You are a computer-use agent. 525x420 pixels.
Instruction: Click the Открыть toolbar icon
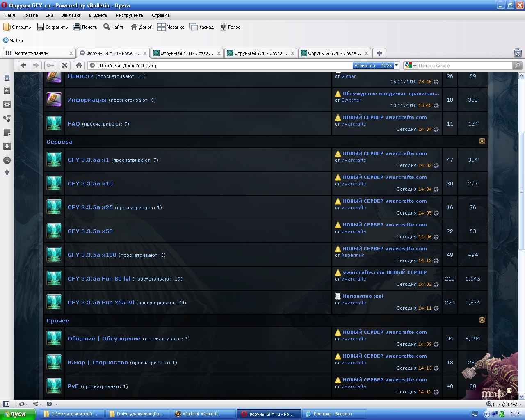click(x=7, y=27)
